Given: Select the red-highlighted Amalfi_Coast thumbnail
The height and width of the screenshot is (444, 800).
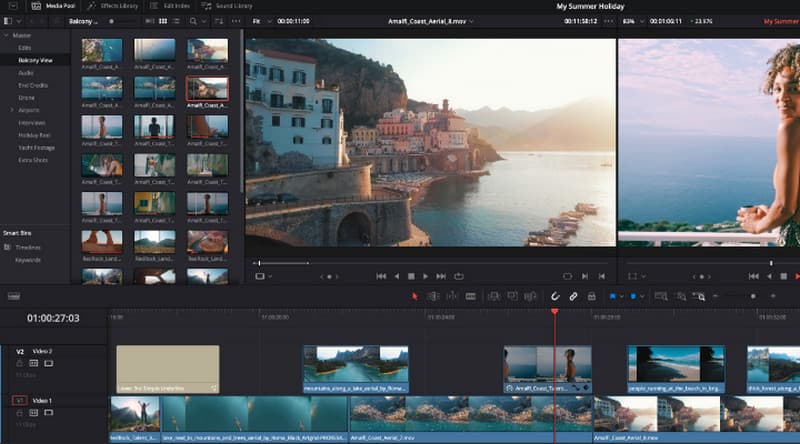Looking at the screenshot, I should (x=207, y=89).
